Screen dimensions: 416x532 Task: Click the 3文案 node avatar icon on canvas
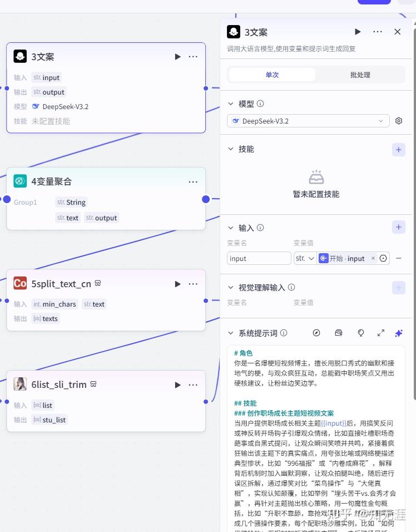tap(20, 56)
